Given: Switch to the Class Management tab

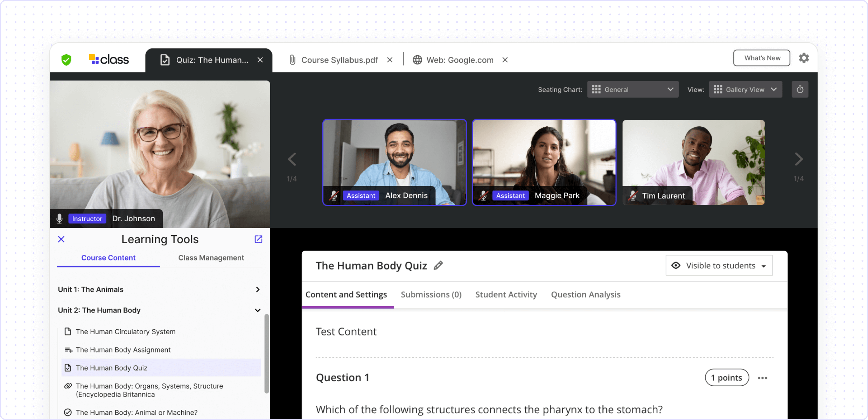Looking at the screenshot, I should tap(211, 258).
